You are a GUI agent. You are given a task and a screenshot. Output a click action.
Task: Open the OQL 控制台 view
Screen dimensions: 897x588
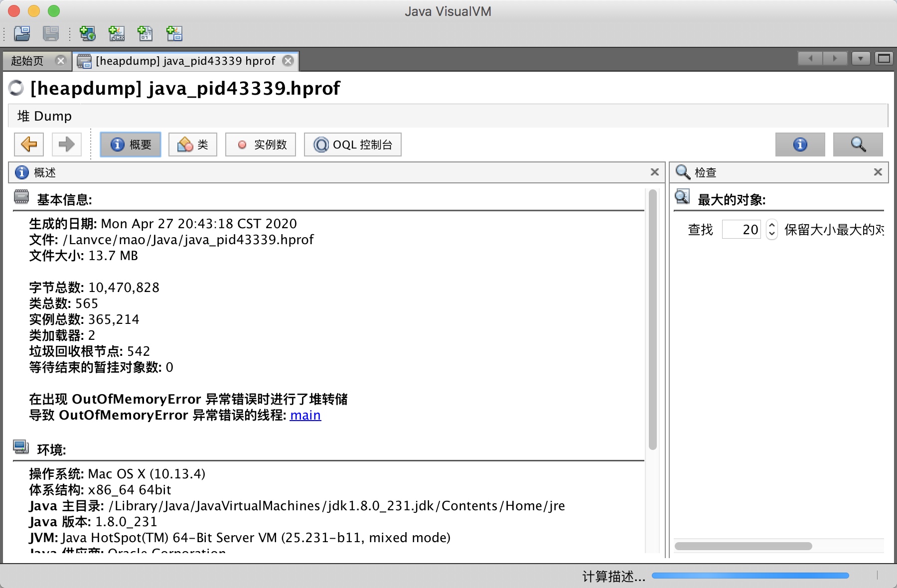353,145
